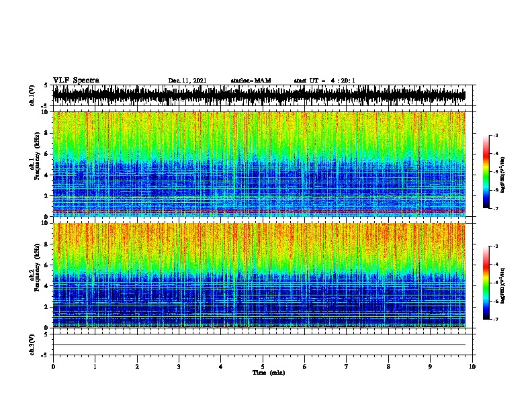Image resolution: width=532 pixels, height=411 pixels.
Task: Click the time axis tick label "0"
Action: 53,367
